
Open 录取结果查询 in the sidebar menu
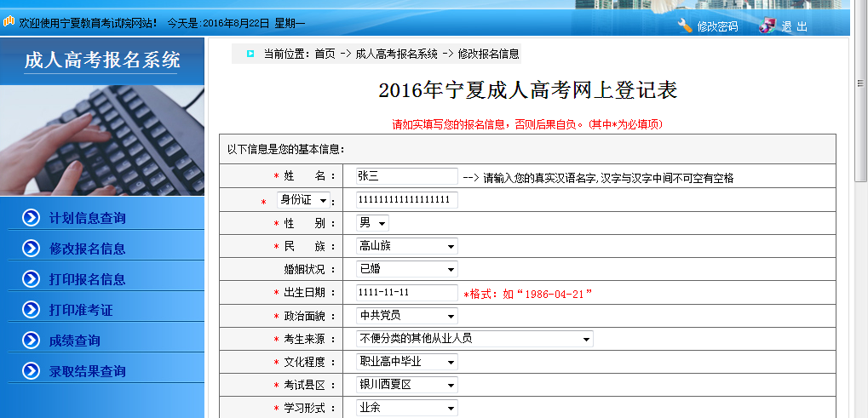click(x=88, y=371)
